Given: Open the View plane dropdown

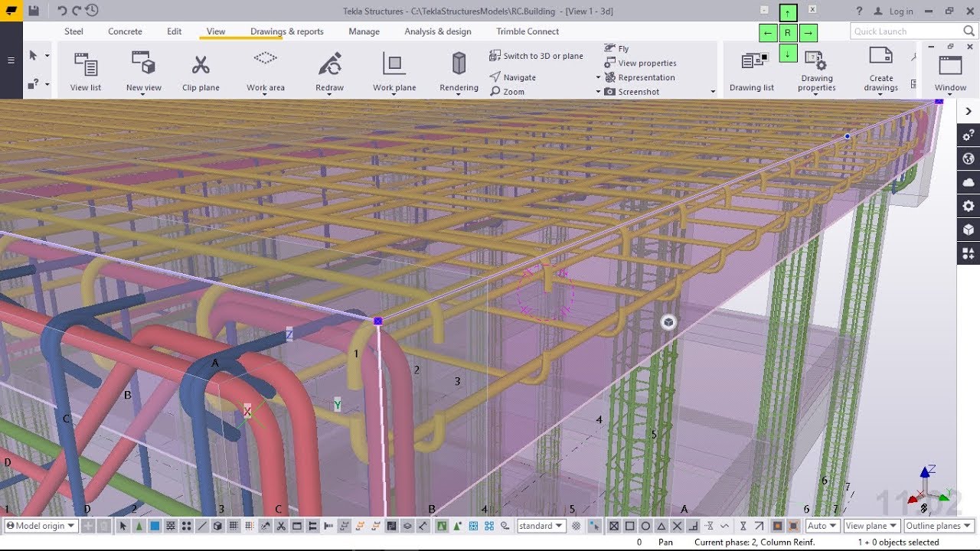Looking at the screenshot, I should (872, 526).
